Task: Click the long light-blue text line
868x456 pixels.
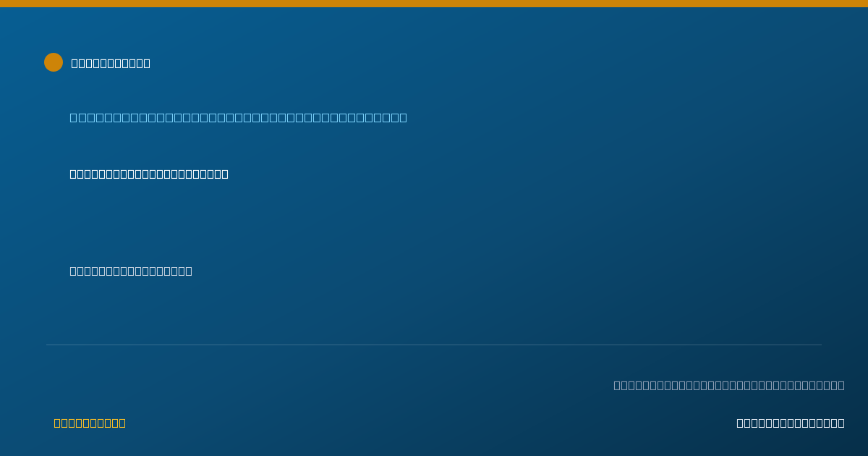Action: click(238, 117)
